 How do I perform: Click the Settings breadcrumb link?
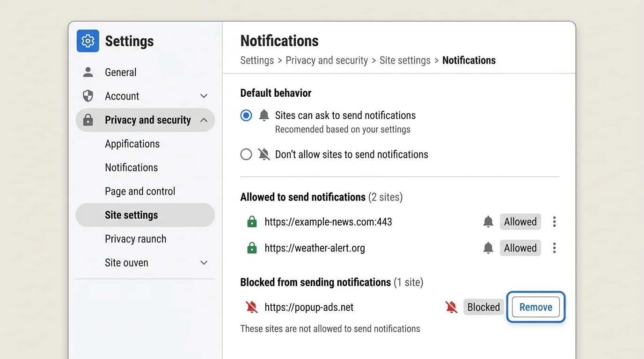257,60
